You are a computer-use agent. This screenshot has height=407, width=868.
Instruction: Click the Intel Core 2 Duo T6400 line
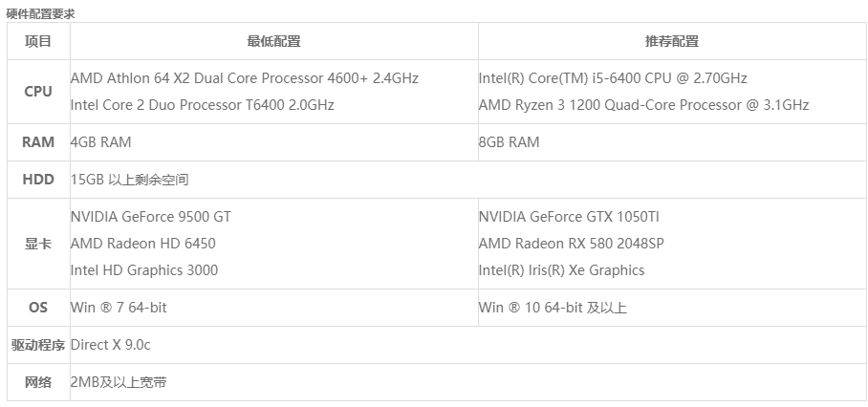(202, 104)
